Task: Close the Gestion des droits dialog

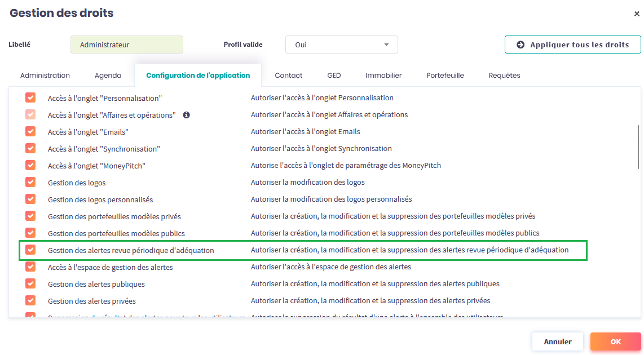Action: tap(637, 14)
